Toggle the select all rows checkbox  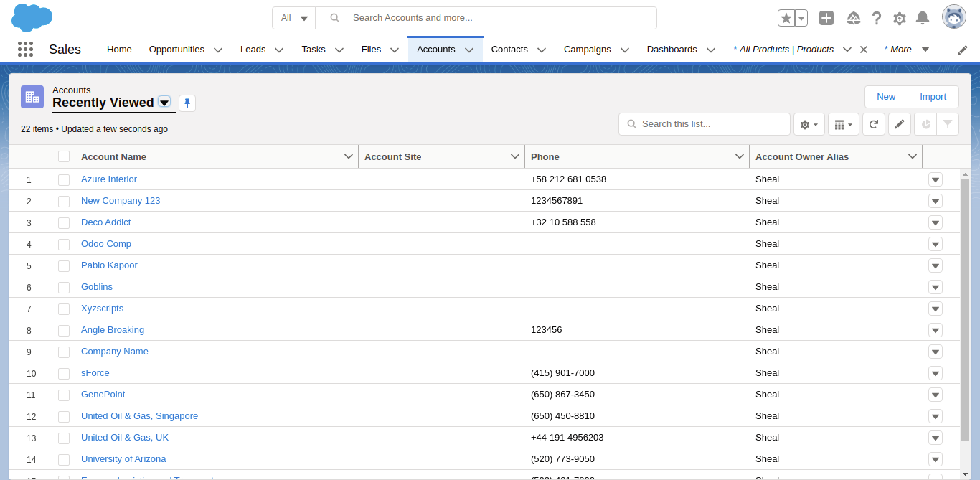click(x=64, y=156)
